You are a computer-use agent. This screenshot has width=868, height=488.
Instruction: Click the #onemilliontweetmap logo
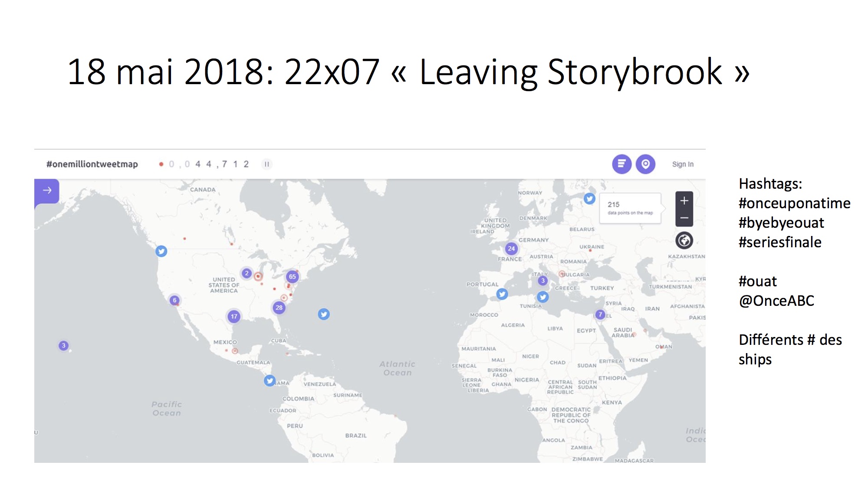(x=92, y=164)
